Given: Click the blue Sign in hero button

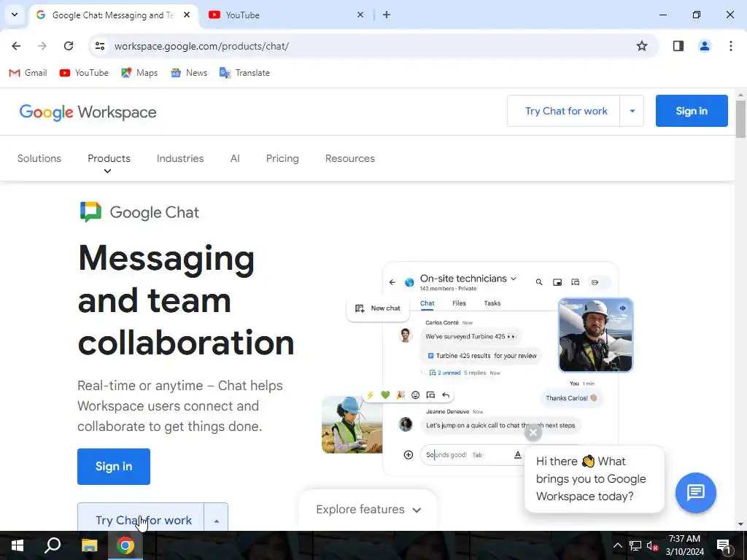Looking at the screenshot, I should 113,466.
